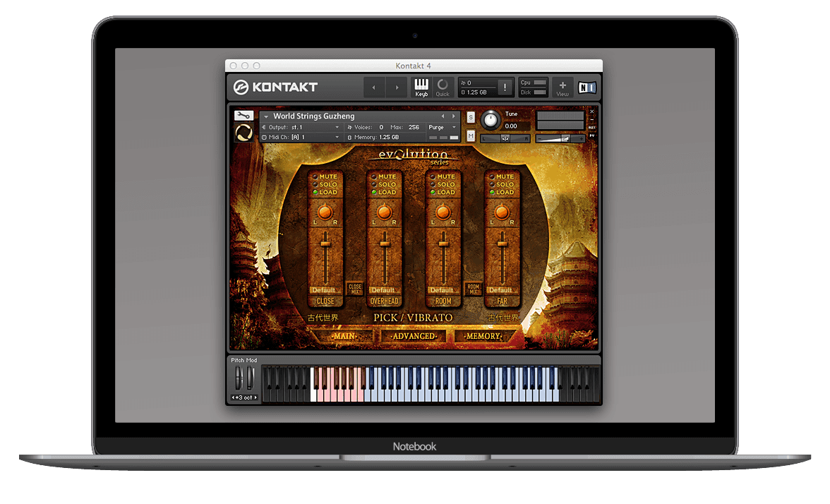Click the MAIN page button
The height and width of the screenshot is (504, 830).
click(344, 336)
